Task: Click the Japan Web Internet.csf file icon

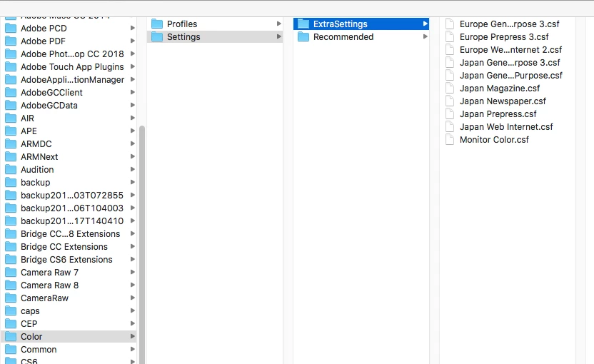Action: click(450, 127)
